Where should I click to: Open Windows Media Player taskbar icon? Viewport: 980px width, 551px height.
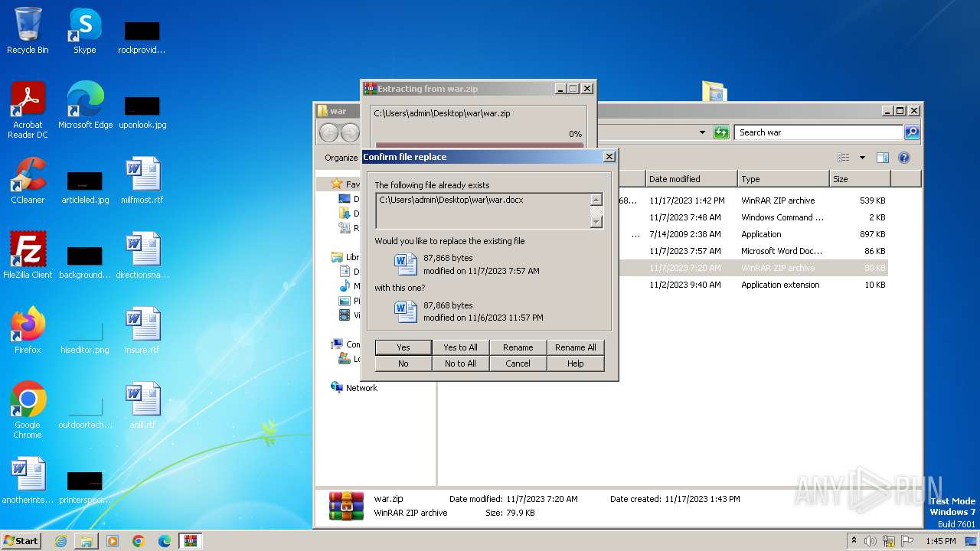113,541
